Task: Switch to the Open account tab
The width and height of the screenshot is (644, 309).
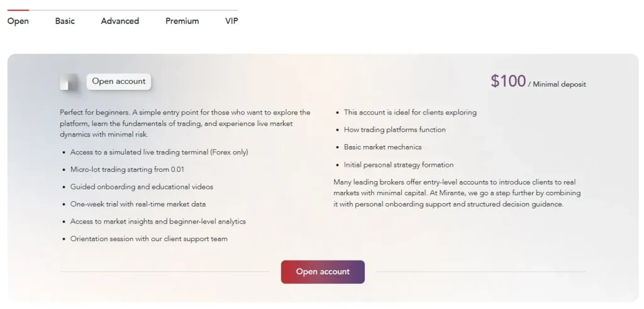Action: (x=18, y=21)
